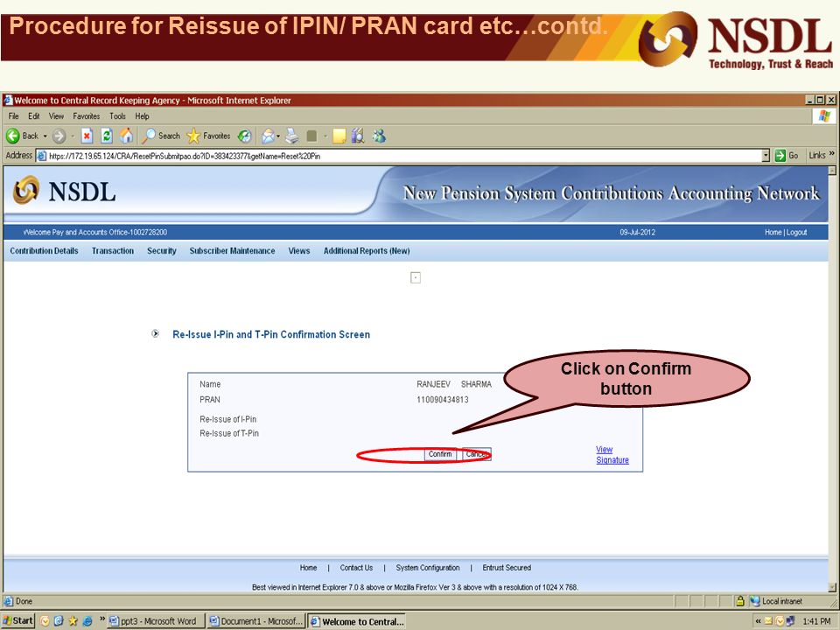
Task: Click the padlock icon in status bar
Action: (x=740, y=601)
